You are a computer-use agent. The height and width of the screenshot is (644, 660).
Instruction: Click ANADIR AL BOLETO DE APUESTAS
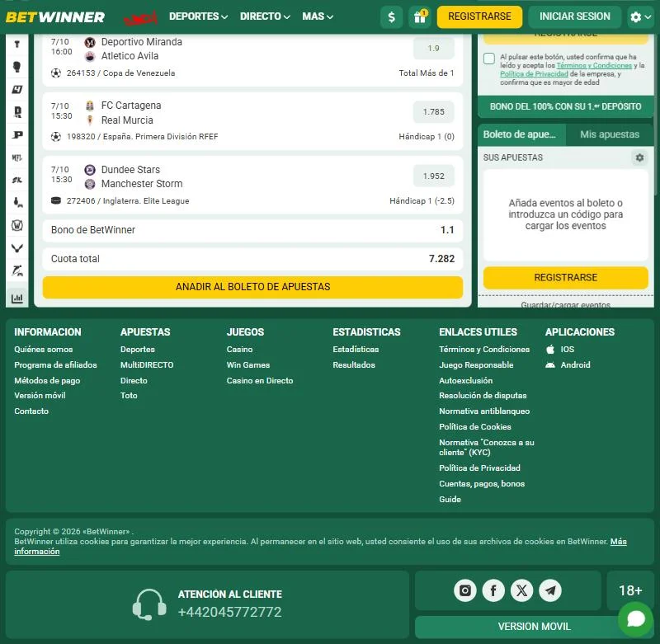[252, 287]
